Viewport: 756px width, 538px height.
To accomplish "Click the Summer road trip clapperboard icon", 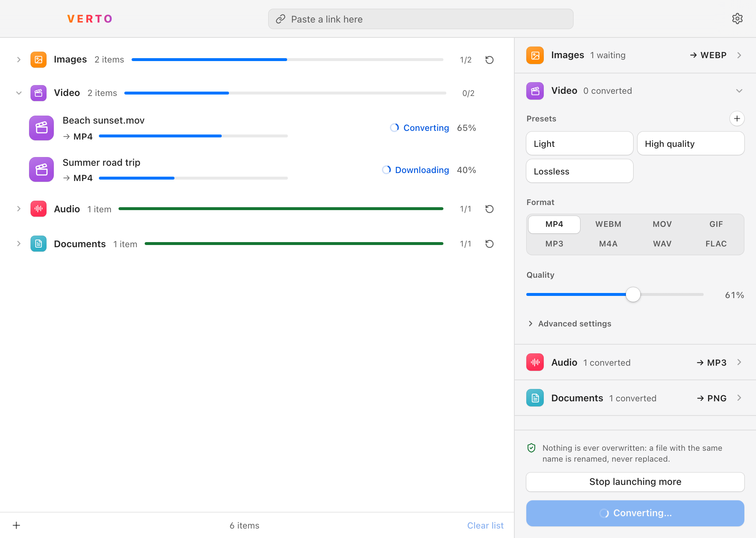I will click(x=41, y=169).
